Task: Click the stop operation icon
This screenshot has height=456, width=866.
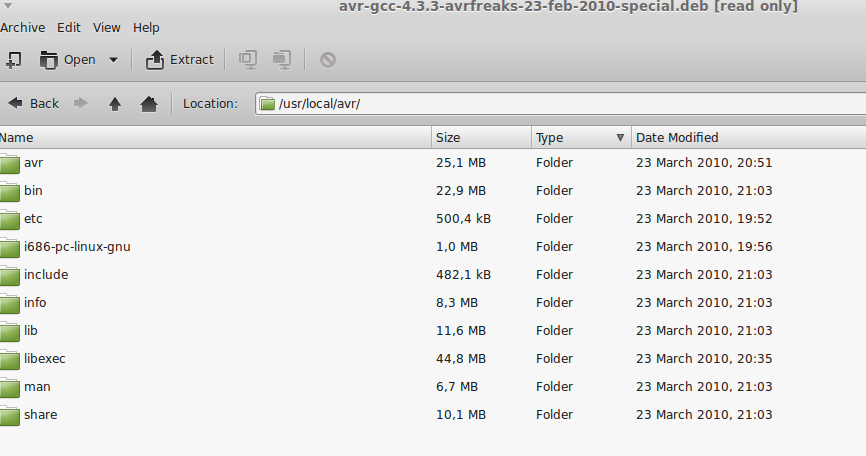Action: 328,60
